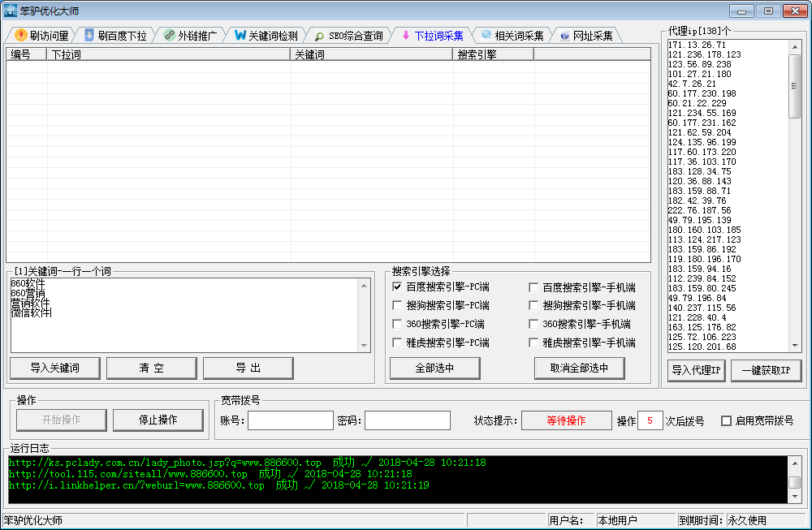Click run log scroll-up arrow

point(795,463)
